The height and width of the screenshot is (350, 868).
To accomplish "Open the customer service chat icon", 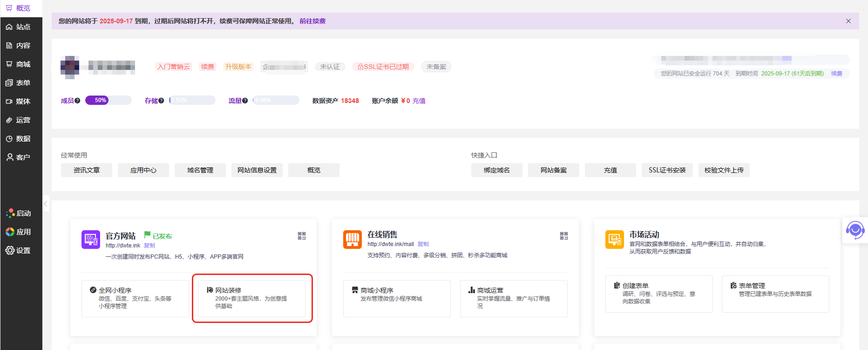I will coord(855,230).
